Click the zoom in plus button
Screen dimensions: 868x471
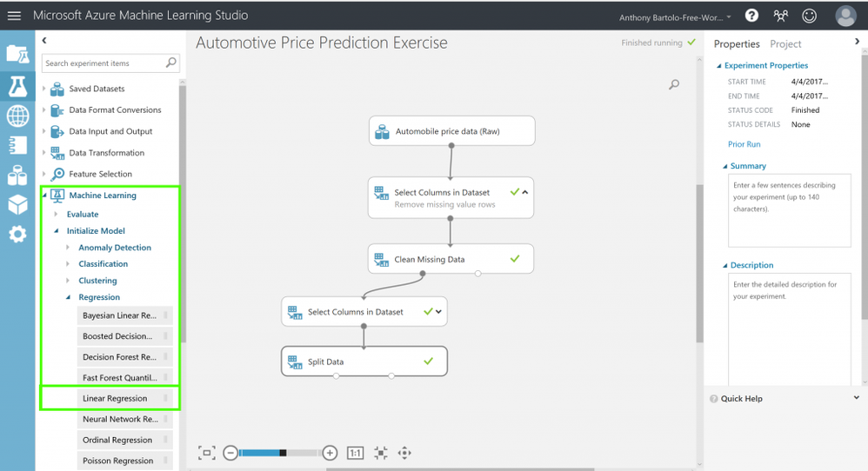click(330, 453)
